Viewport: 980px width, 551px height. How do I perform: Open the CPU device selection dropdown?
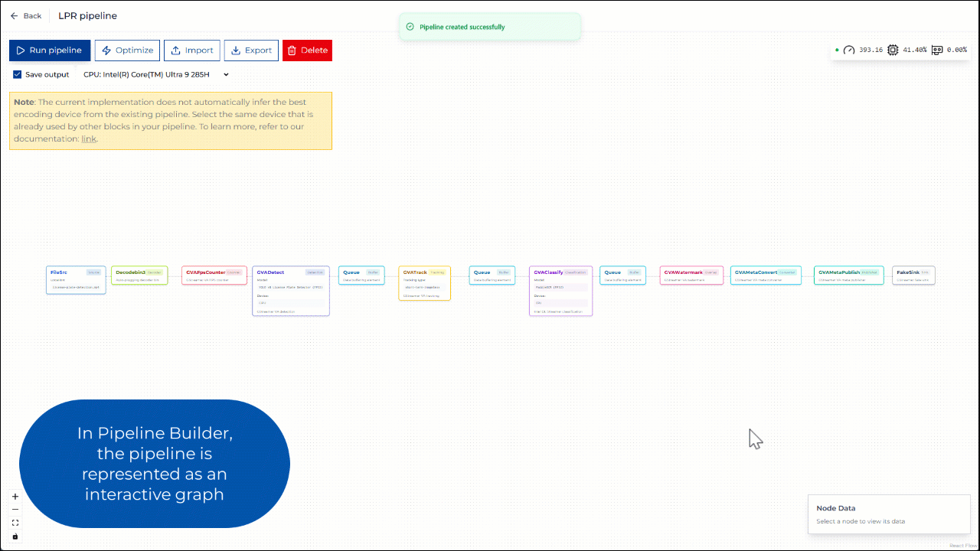coord(225,74)
